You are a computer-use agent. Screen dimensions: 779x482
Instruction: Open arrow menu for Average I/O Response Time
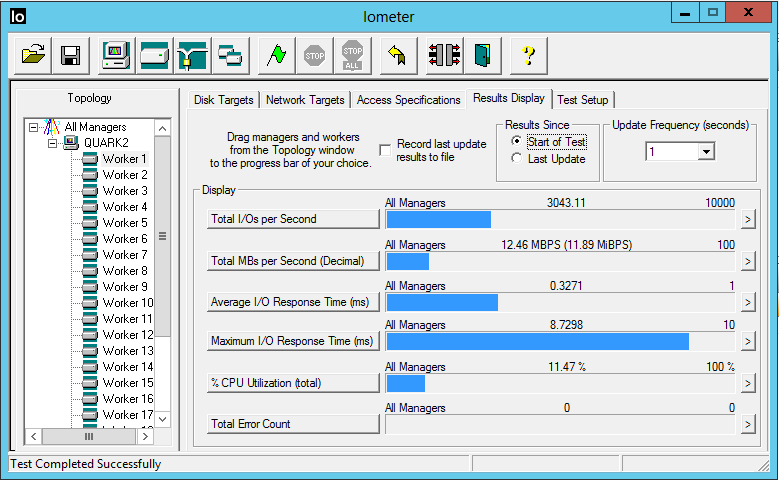click(x=748, y=302)
